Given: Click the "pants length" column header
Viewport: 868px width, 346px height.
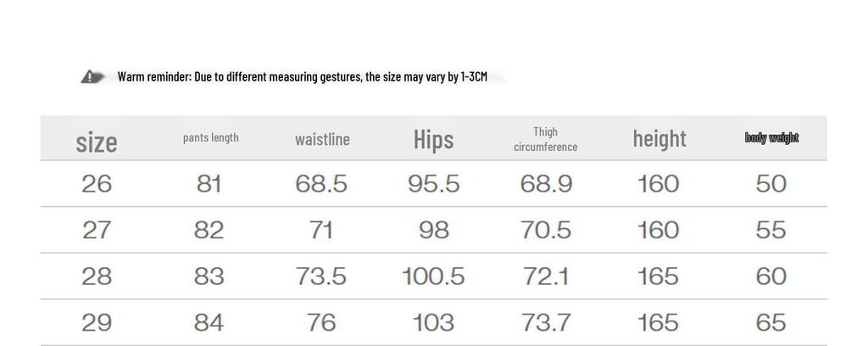Looking at the screenshot, I should tap(210, 137).
